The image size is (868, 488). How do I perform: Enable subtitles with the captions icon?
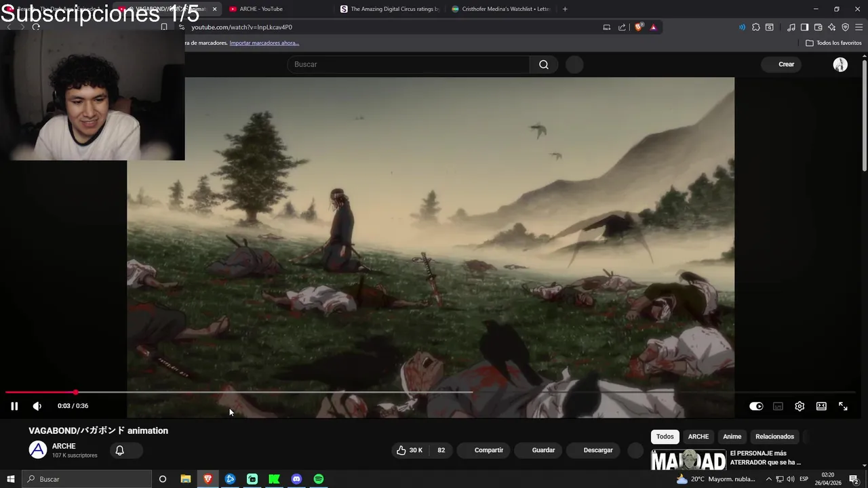click(x=778, y=406)
